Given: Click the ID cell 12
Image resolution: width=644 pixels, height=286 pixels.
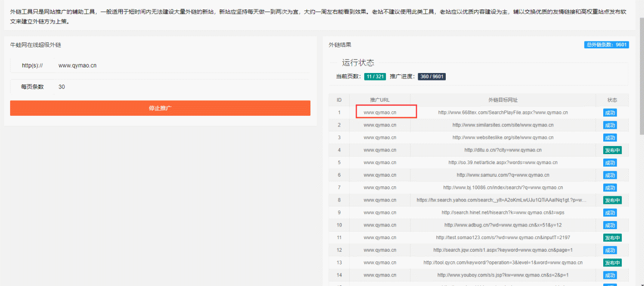Looking at the screenshot, I should (339, 250).
